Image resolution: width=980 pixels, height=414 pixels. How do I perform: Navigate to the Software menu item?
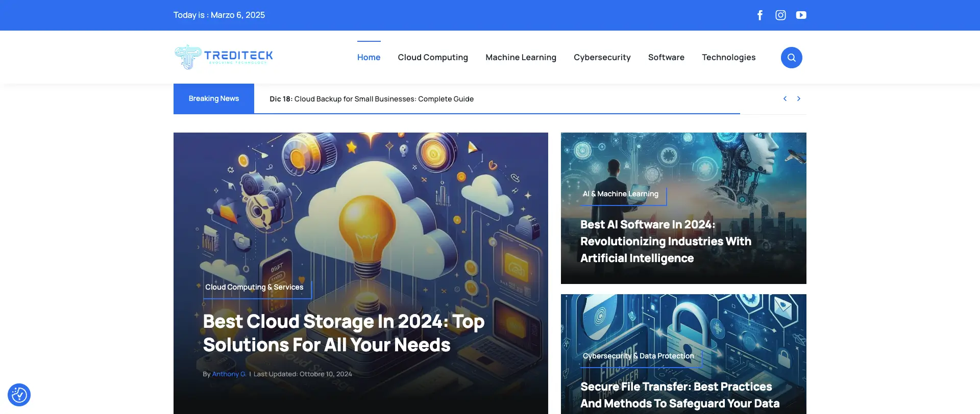pyautogui.click(x=666, y=58)
